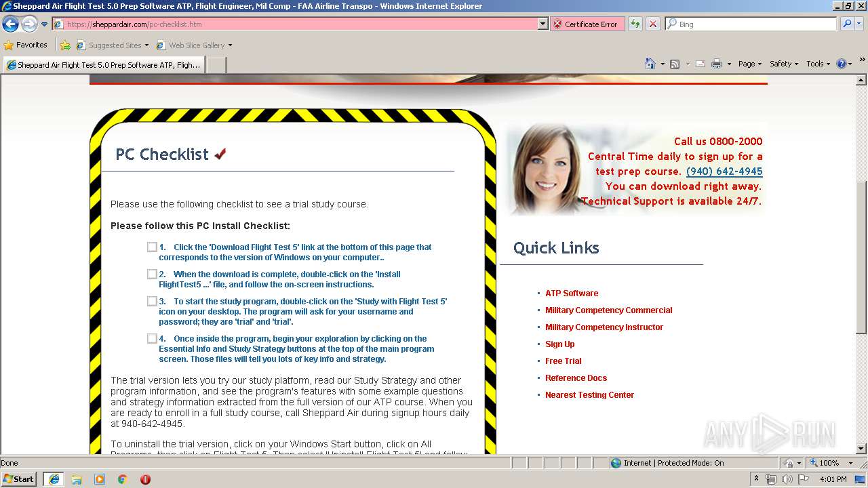Open the Nearest Testing Center link

589,395
